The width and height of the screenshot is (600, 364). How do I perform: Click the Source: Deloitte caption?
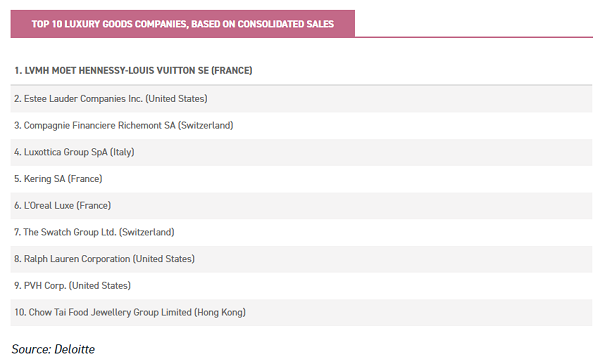(x=53, y=349)
